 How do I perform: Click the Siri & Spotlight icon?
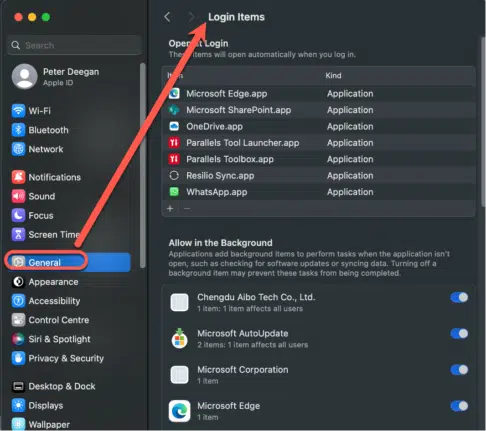coord(18,339)
